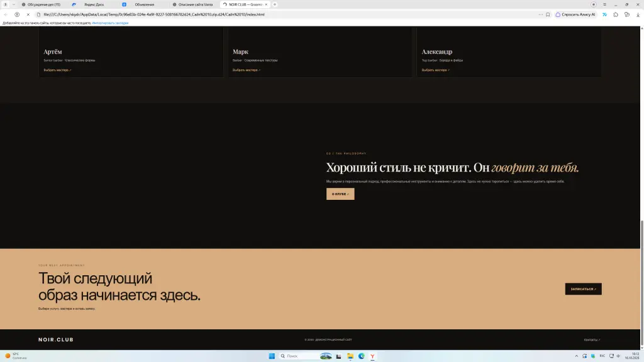
Task: Open the translator icon in the toolbar
Action: [x=604, y=14]
